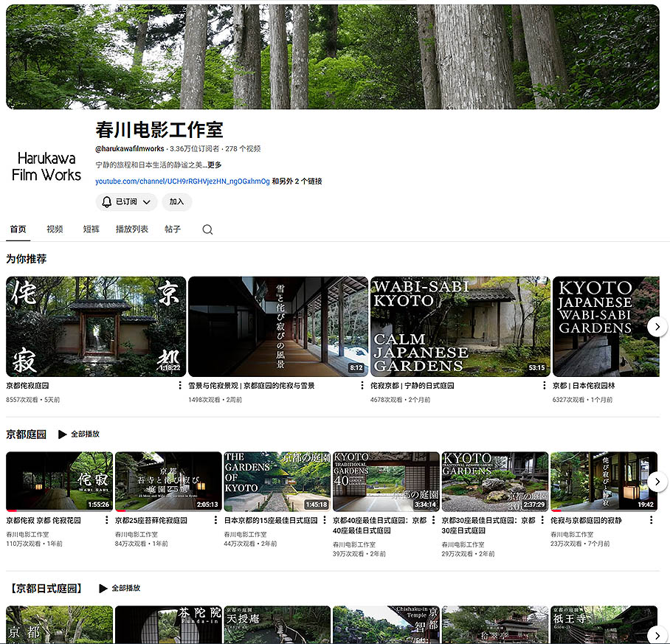The image size is (670, 644).
Task: Open three-dot menu for 雪景与侘寂景观 video
Action: [362, 386]
